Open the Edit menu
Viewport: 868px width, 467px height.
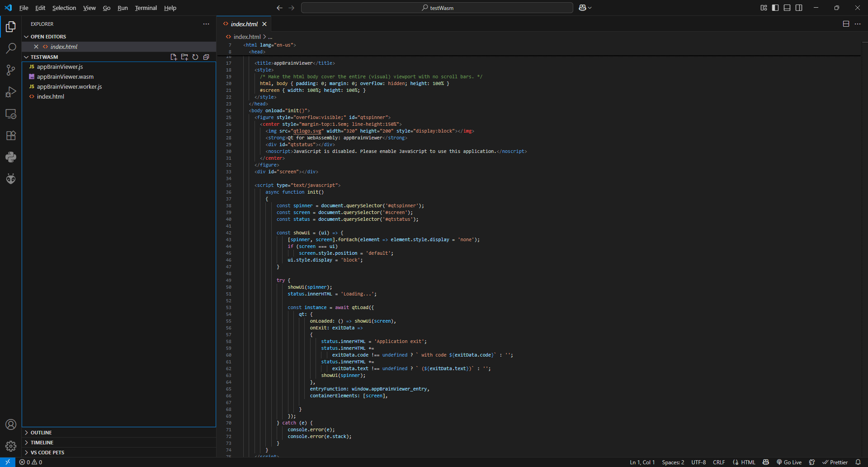(x=40, y=8)
